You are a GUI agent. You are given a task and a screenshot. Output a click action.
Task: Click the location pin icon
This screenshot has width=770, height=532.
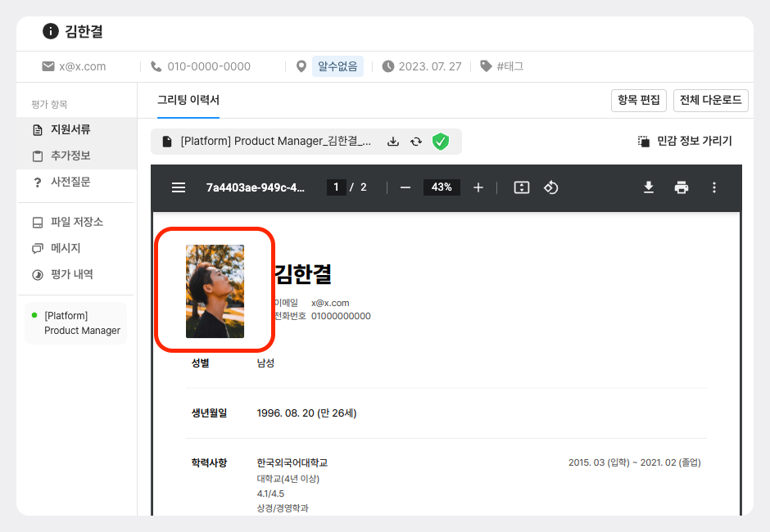tap(301, 66)
